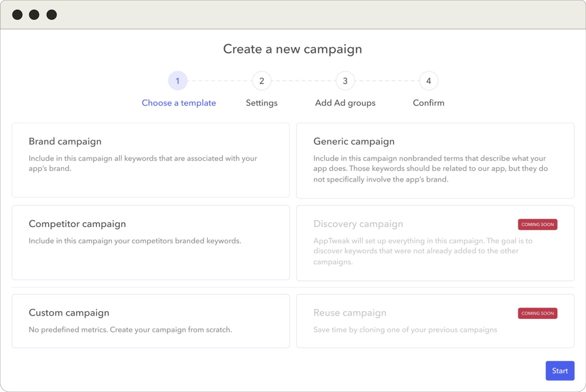The height and width of the screenshot is (392, 586).
Task: Click the Reuse campaign card title
Action: pyautogui.click(x=350, y=313)
